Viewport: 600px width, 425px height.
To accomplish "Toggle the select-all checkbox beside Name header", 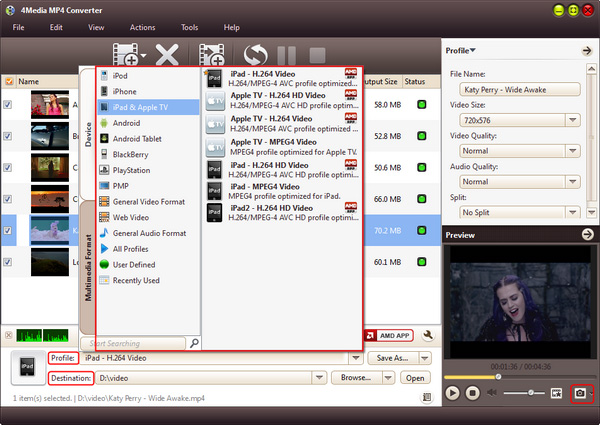I will 8,81.
